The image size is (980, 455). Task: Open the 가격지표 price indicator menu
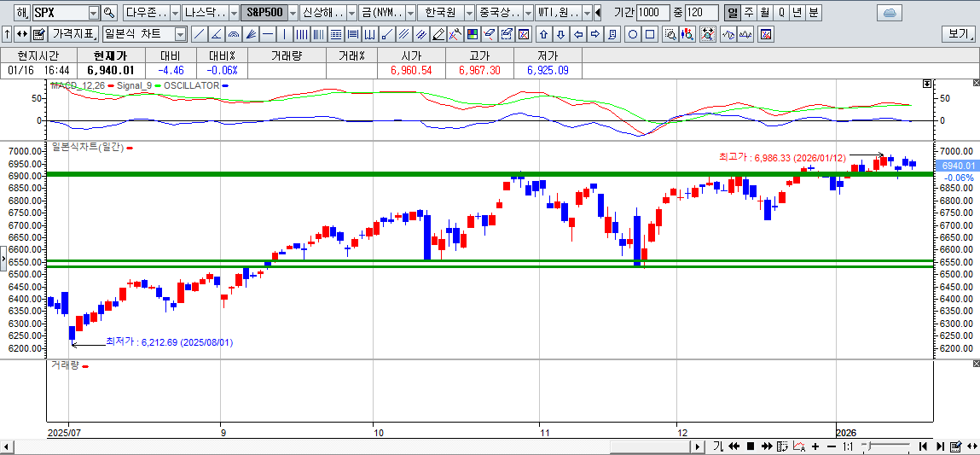click(73, 34)
